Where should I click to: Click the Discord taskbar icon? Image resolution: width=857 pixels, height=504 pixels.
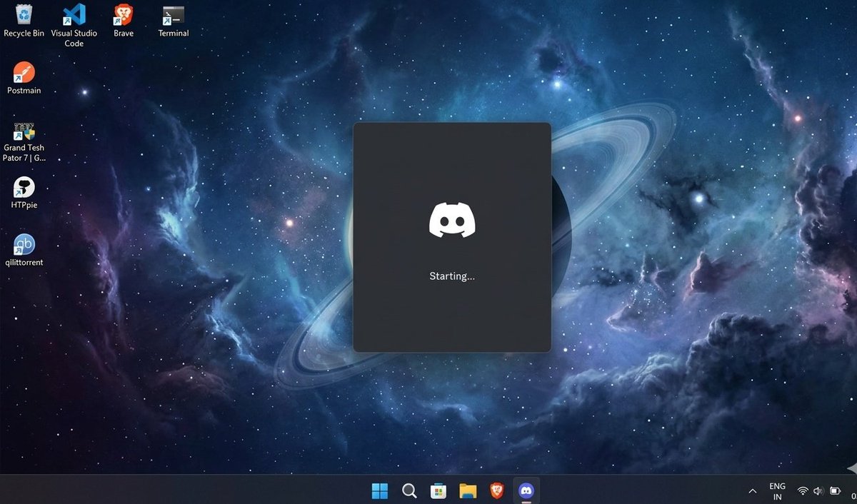(526, 490)
